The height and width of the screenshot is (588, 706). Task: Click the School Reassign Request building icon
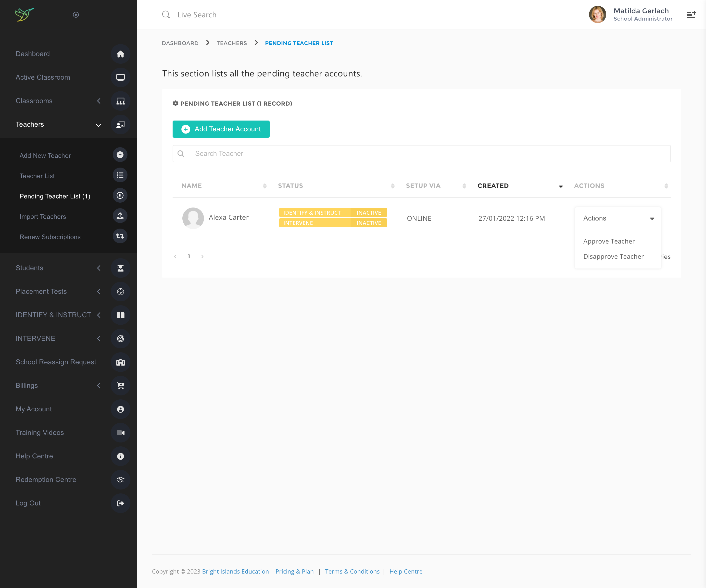[120, 362]
